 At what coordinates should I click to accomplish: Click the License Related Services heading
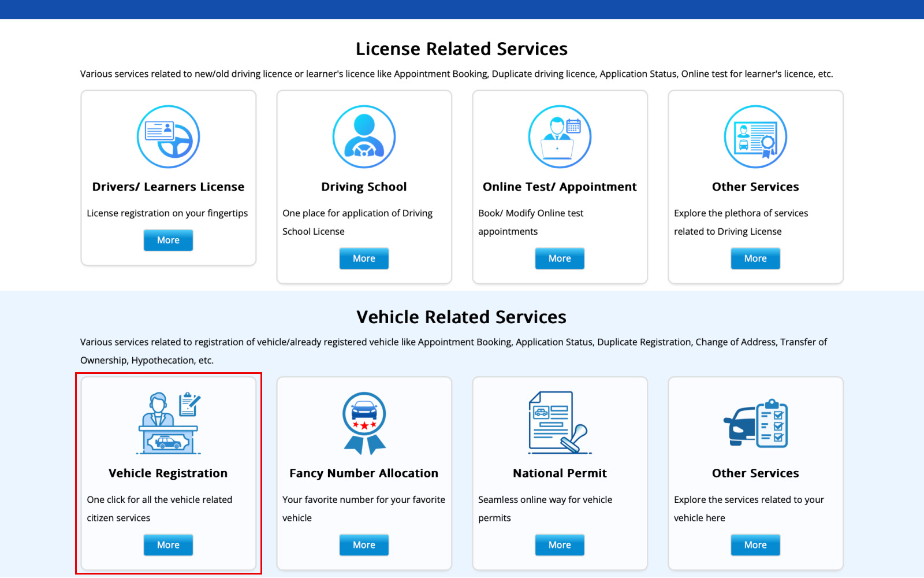click(461, 49)
